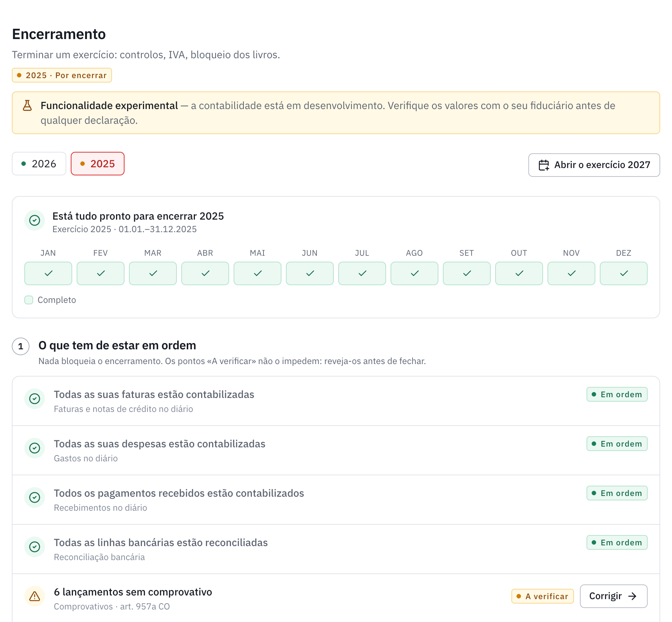The height and width of the screenshot is (622, 672).
Task: Click the text Reconciliação bancária
Action: click(99, 557)
